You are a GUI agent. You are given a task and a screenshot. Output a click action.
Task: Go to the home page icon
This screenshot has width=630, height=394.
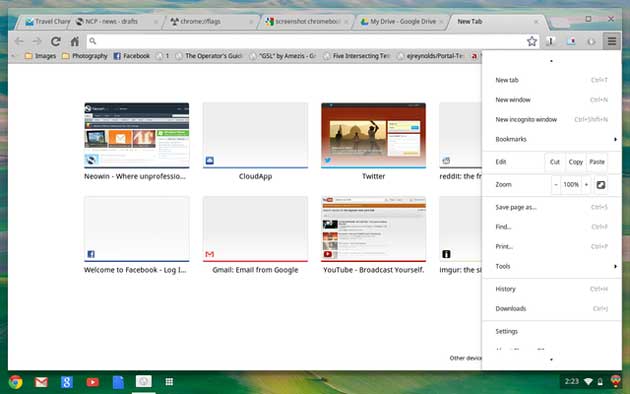coord(75,41)
